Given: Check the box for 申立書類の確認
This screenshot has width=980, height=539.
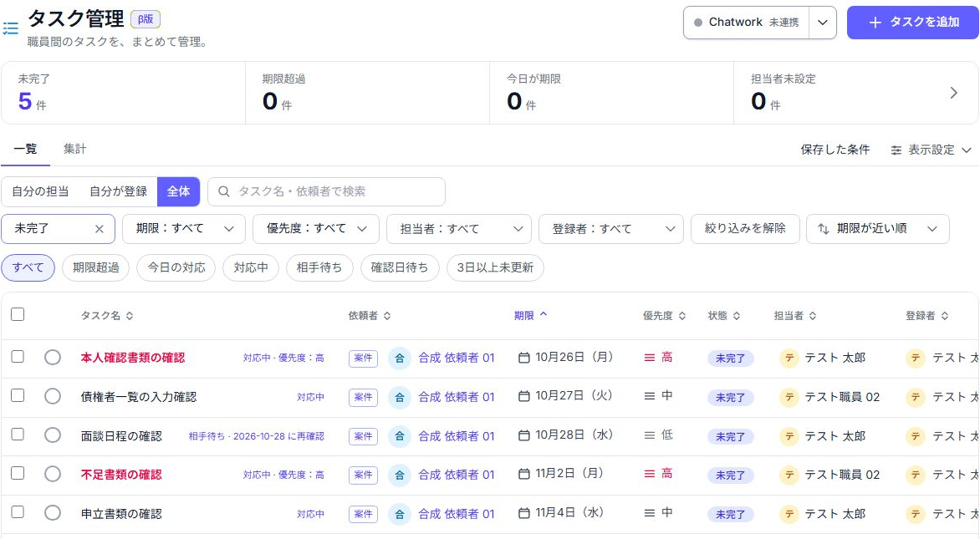Looking at the screenshot, I should click(18, 511).
